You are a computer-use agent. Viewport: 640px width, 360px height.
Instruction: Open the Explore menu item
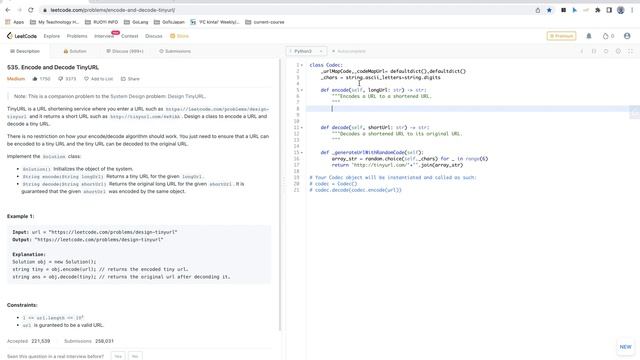(x=51, y=36)
